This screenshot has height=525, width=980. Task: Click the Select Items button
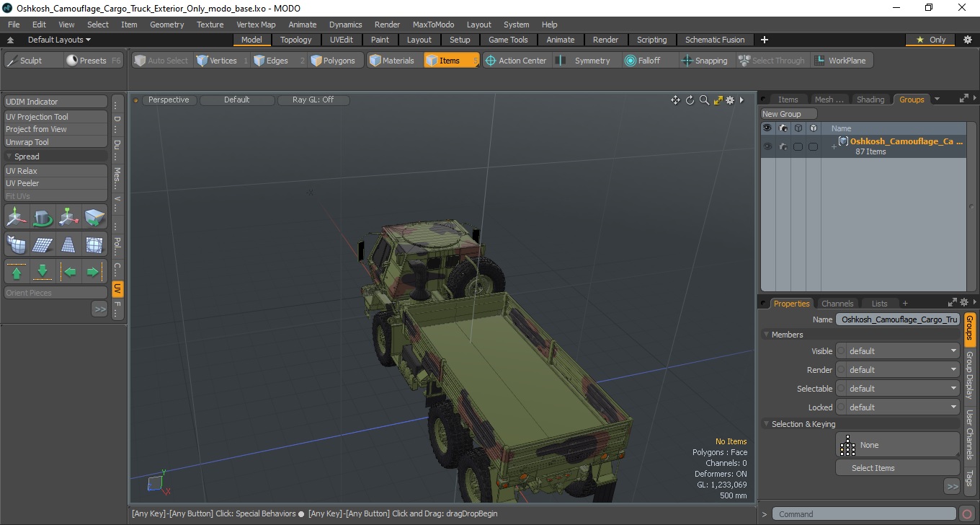coord(897,468)
